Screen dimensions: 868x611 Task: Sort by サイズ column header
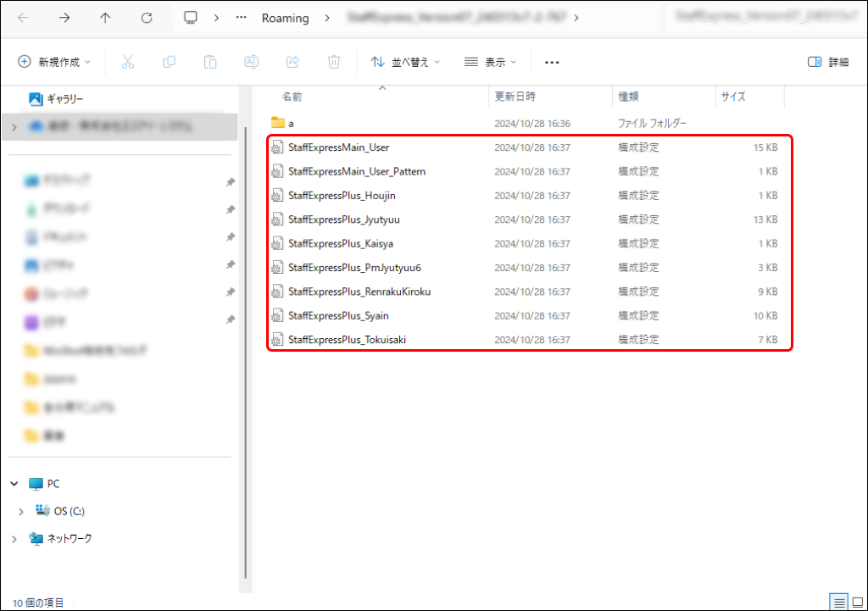733,97
